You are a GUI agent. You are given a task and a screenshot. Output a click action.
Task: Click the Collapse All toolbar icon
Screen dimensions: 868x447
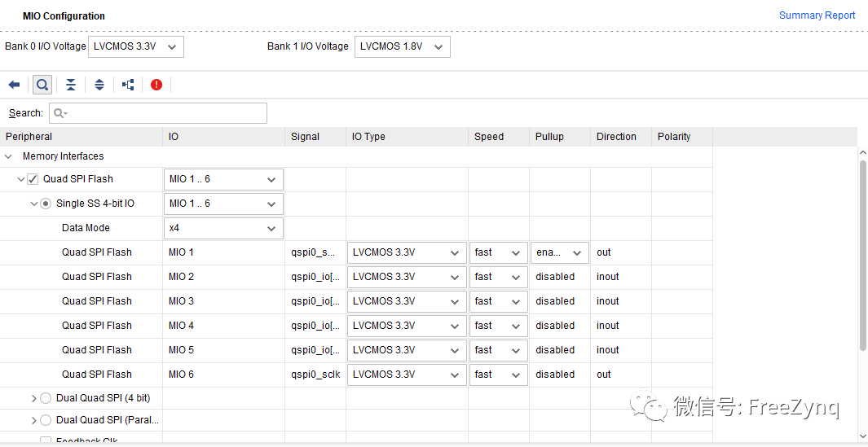(71, 85)
